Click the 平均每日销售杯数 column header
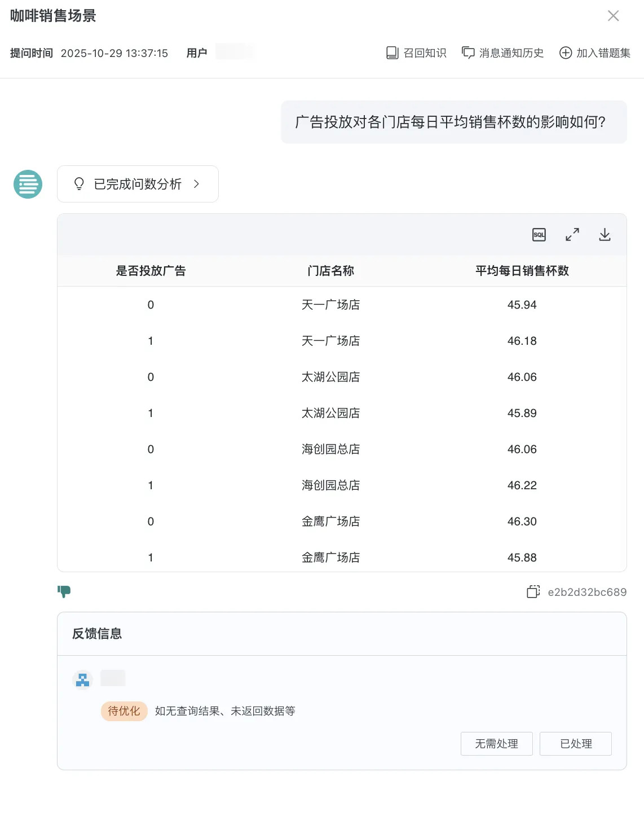The height and width of the screenshot is (825, 644). click(x=522, y=271)
